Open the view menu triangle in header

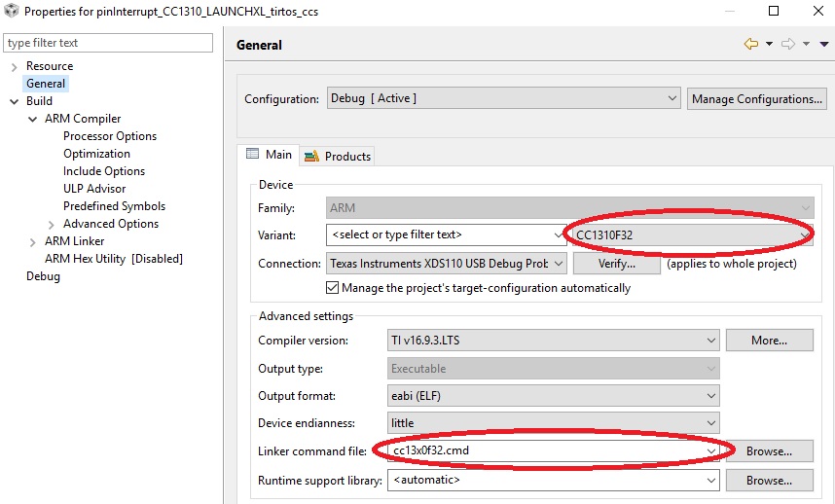click(x=824, y=44)
